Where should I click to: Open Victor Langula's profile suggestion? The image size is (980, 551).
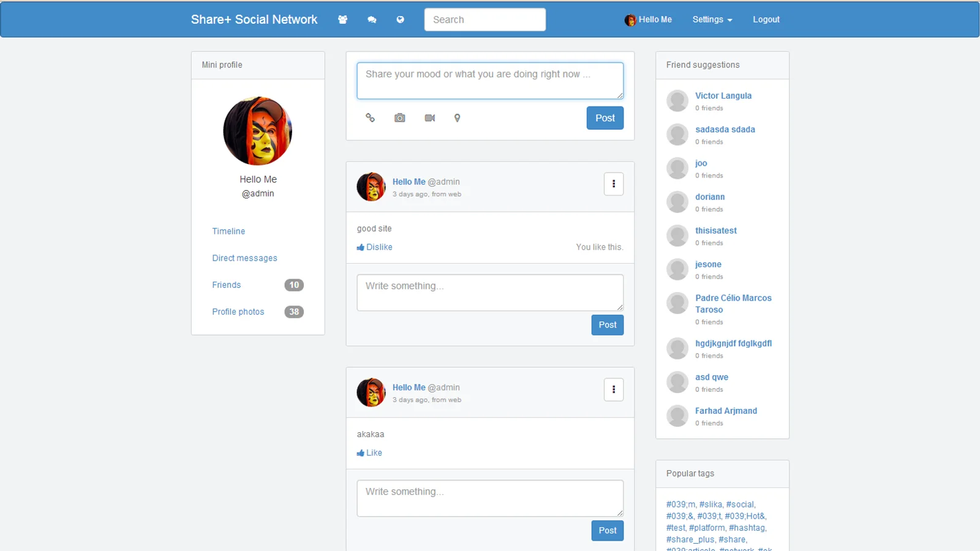(723, 96)
